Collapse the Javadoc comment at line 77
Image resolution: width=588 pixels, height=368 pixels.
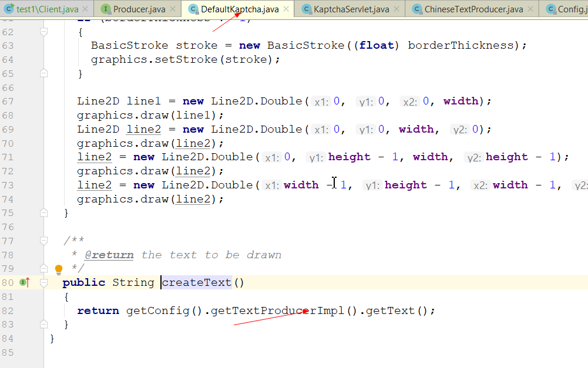coord(44,241)
